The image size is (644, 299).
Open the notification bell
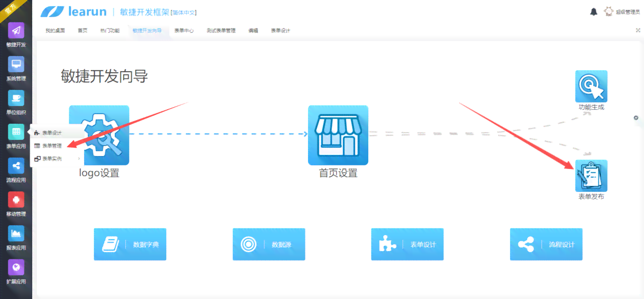coord(594,11)
